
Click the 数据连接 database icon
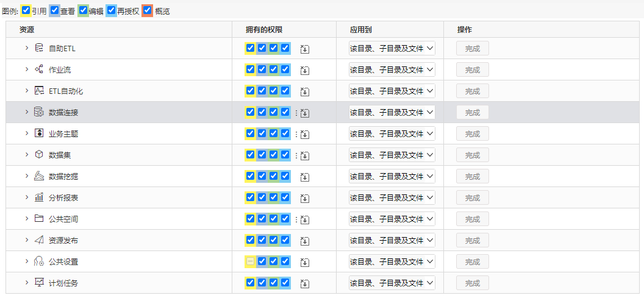pyautogui.click(x=39, y=112)
